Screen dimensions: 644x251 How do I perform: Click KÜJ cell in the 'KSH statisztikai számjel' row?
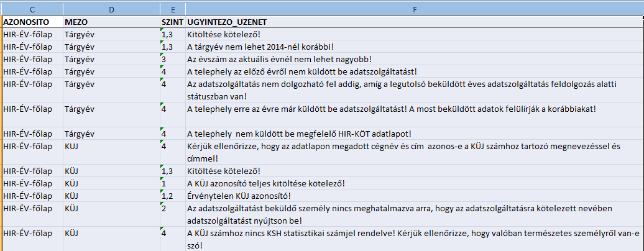[x=111, y=239]
